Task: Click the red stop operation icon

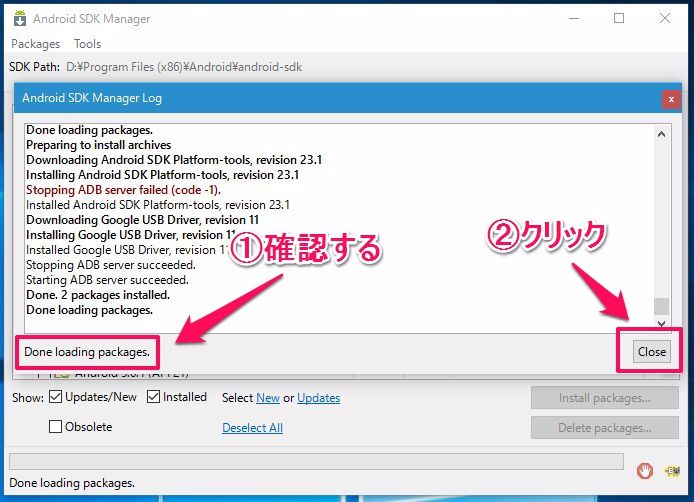Action: pyautogui.click(x=644, y=471)
